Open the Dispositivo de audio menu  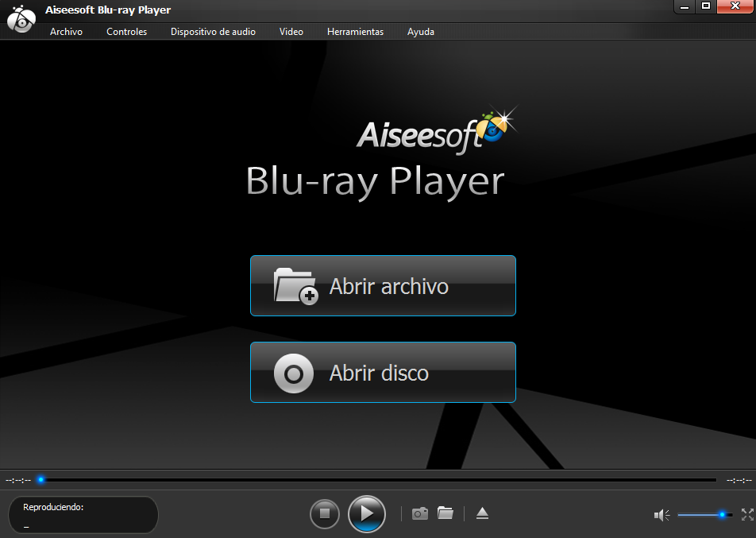pos(213,32)
